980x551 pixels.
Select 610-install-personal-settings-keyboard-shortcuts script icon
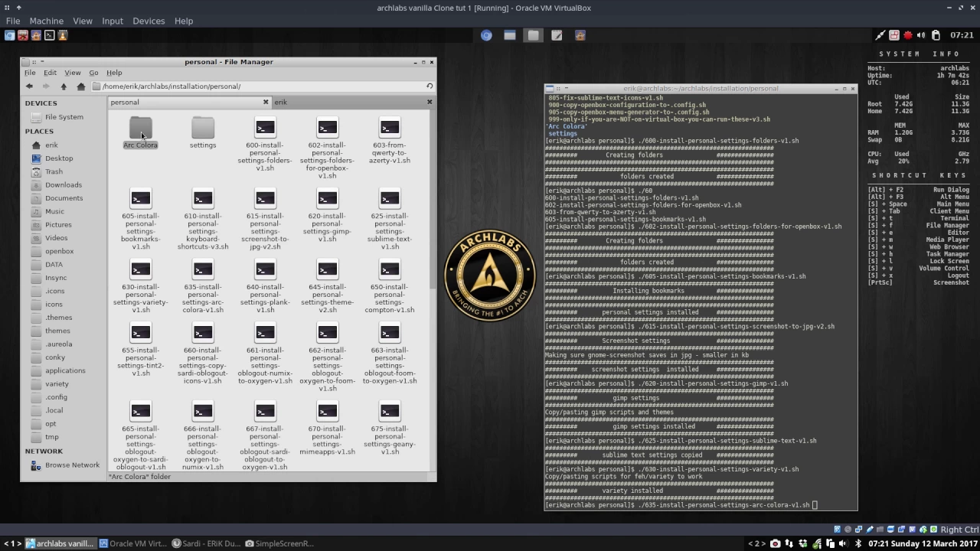click(203, 199)
